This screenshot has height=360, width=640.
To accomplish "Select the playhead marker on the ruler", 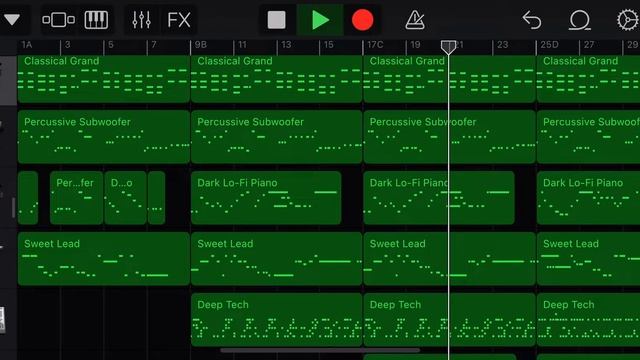I will point(448,47).
